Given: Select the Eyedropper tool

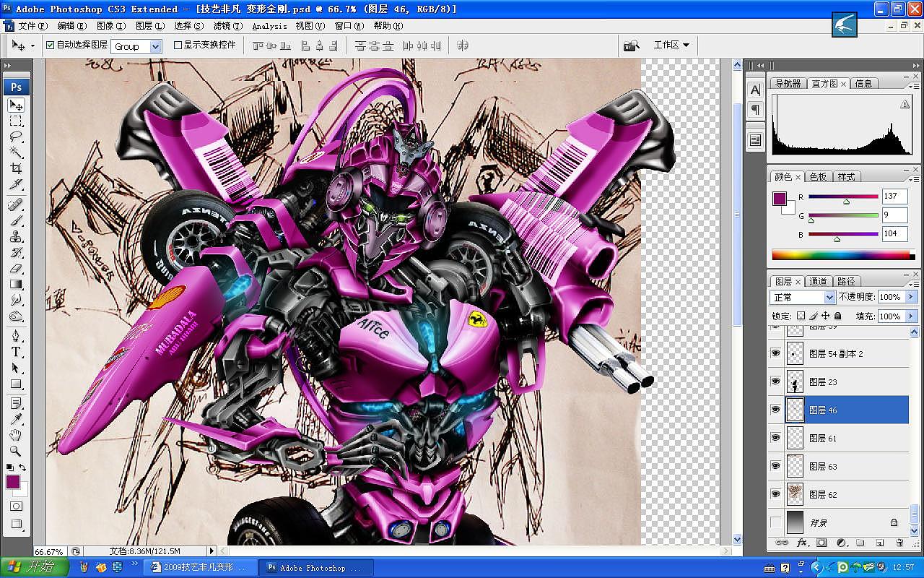Looking at the screenshot, I should [x=16, y=419].
